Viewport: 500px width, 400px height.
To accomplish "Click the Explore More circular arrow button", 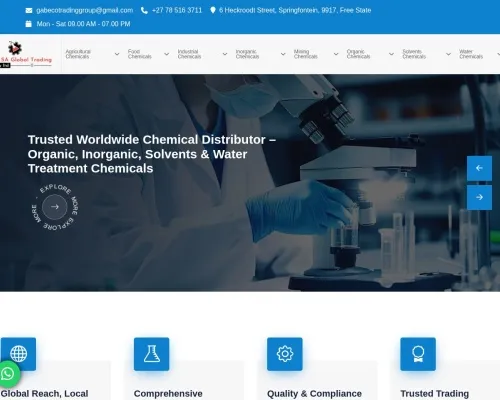I will [55, 207].
